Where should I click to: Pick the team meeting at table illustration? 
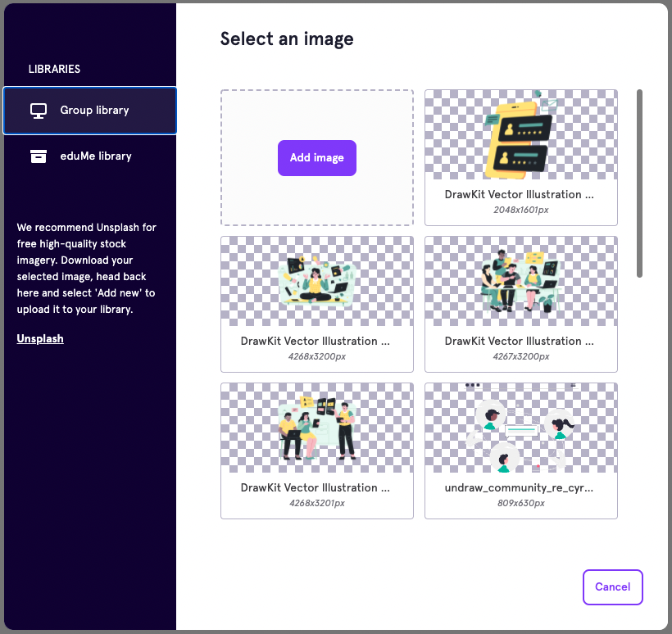click(x=521, y=281)
